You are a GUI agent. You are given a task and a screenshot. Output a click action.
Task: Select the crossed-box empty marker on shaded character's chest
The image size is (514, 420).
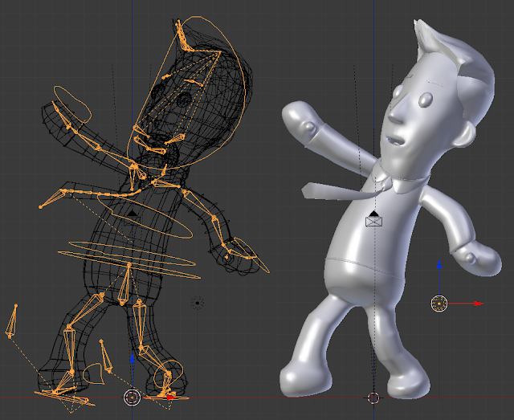pyautogui.click(x=374, y=222)
